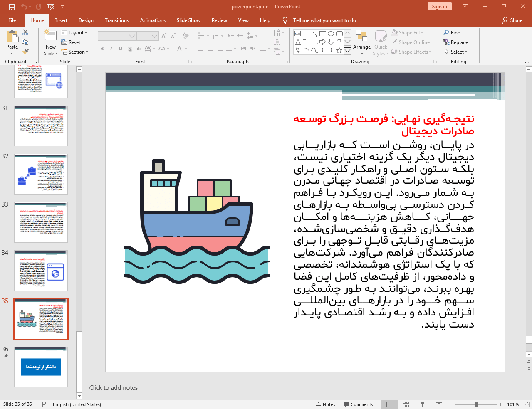Open the Format Painter

(x=25, y=51)
